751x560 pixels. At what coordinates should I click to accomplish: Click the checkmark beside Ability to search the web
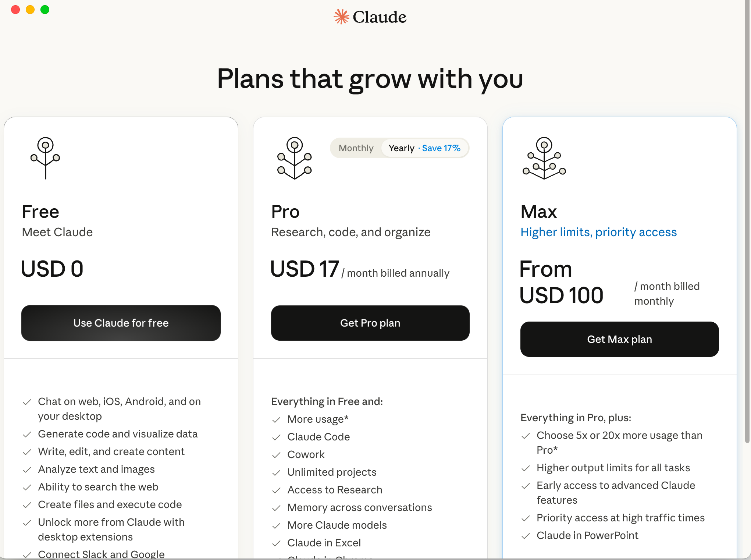click(27, 487)
